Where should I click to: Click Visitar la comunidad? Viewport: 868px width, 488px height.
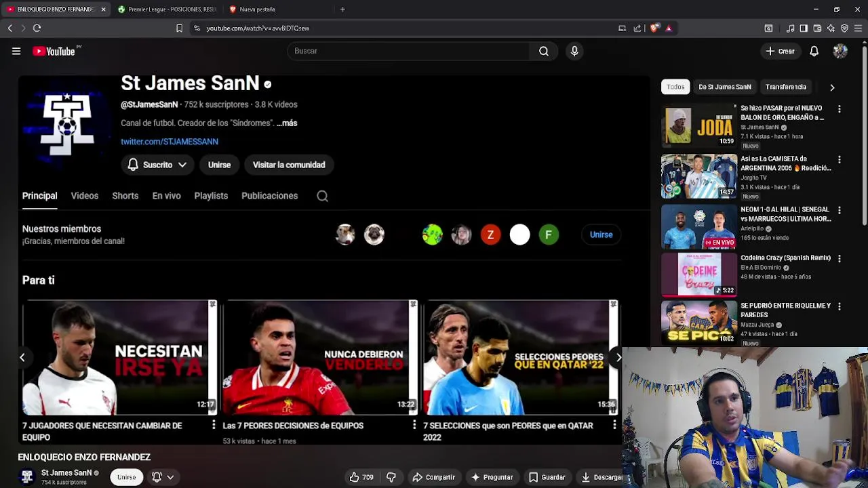(x=289, y=165)
